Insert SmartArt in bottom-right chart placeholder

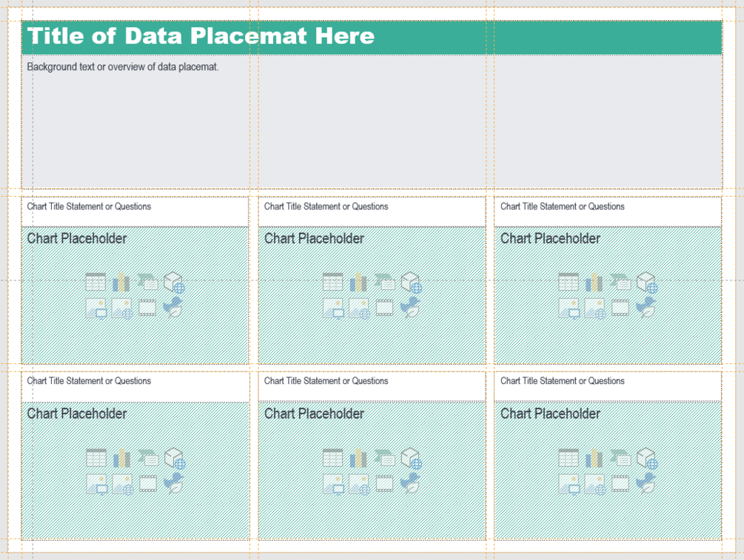620,458
